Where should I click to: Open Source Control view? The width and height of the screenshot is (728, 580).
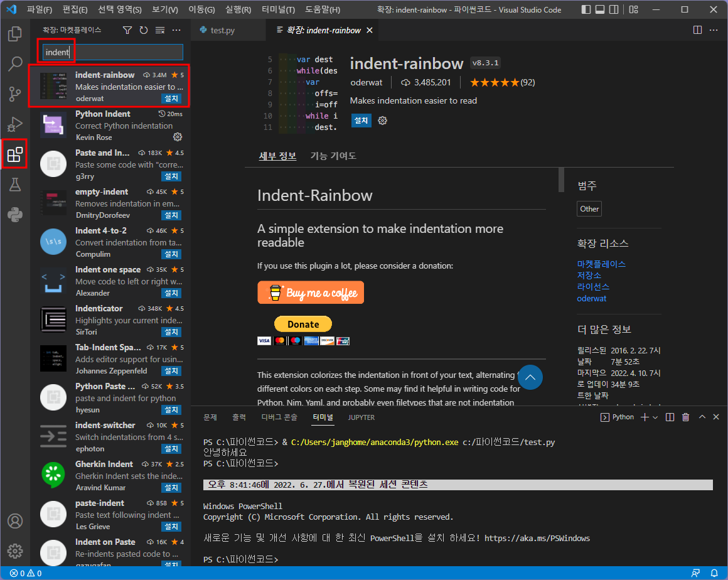(15, 94)
